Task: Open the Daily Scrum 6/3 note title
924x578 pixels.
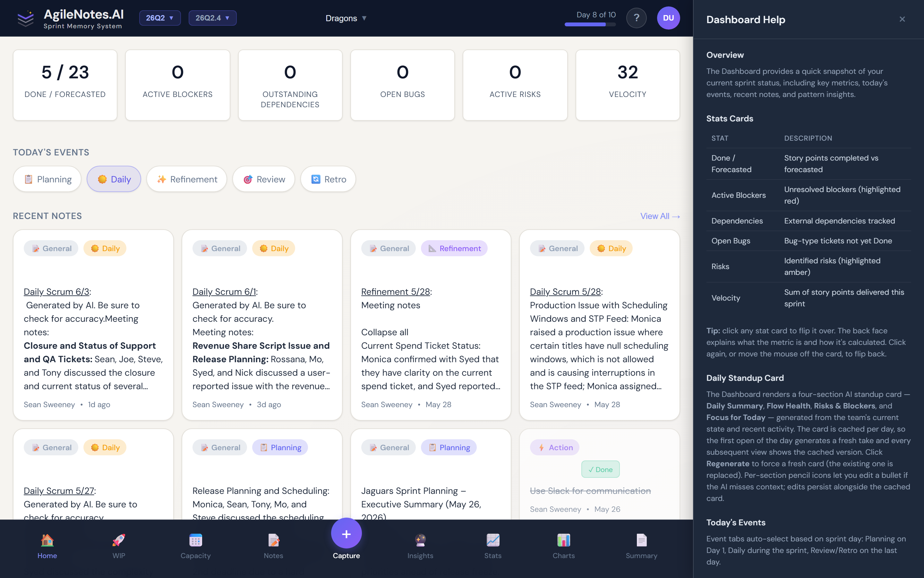Action: pos(56,292)
